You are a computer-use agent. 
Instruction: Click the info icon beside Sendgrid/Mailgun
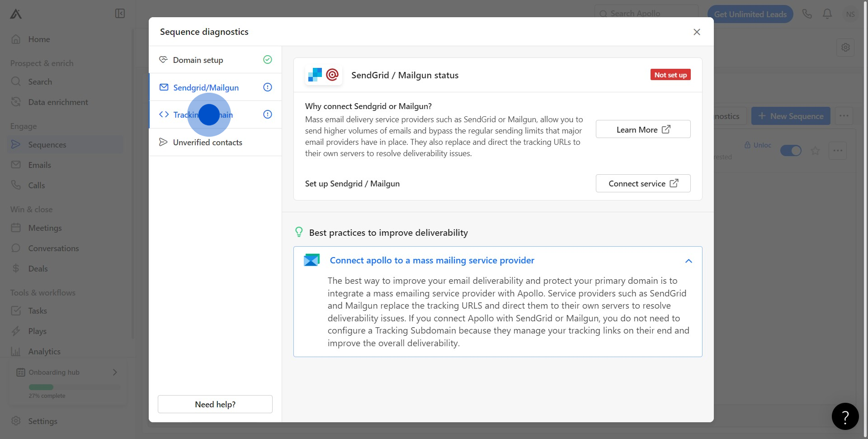(x=268, y=87)
